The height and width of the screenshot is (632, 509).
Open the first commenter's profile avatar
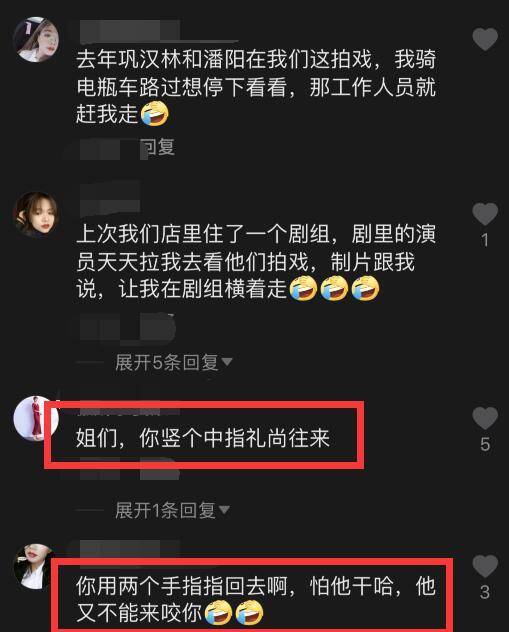[36, 39]
